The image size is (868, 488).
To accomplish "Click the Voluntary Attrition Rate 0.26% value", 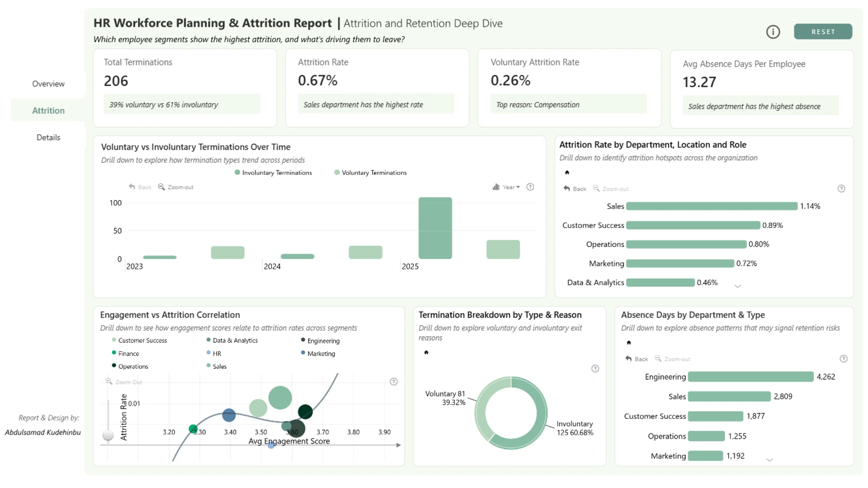I will pyautogui.click(x=510, y=80).
